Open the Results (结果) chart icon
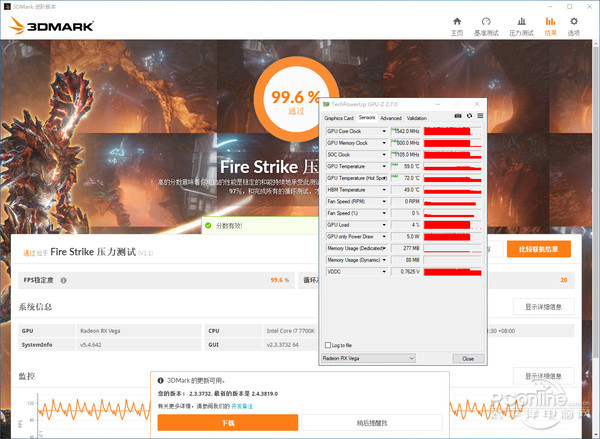 point(550,25)
